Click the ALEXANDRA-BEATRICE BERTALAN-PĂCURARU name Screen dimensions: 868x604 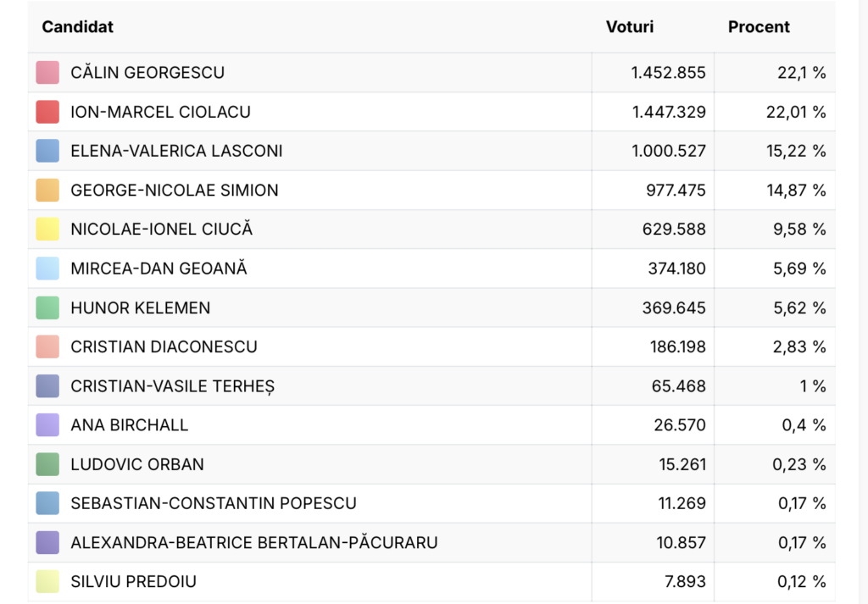[x=254, y=543]
